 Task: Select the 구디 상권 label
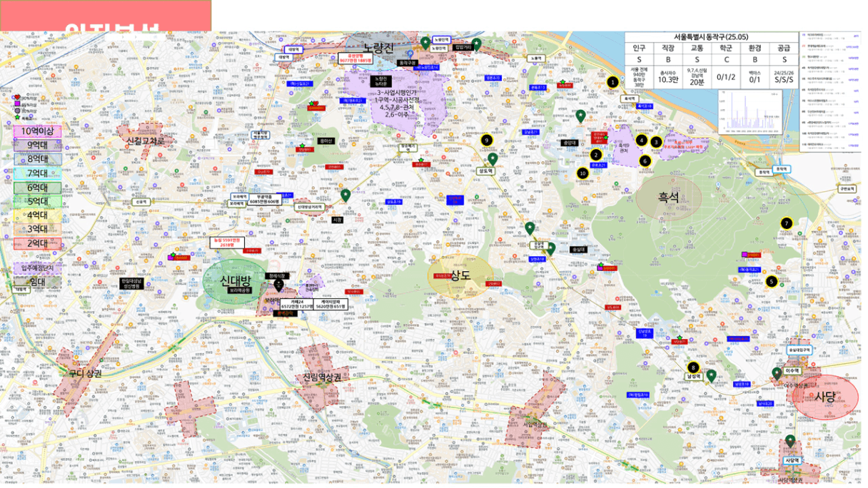pos(85,372)
